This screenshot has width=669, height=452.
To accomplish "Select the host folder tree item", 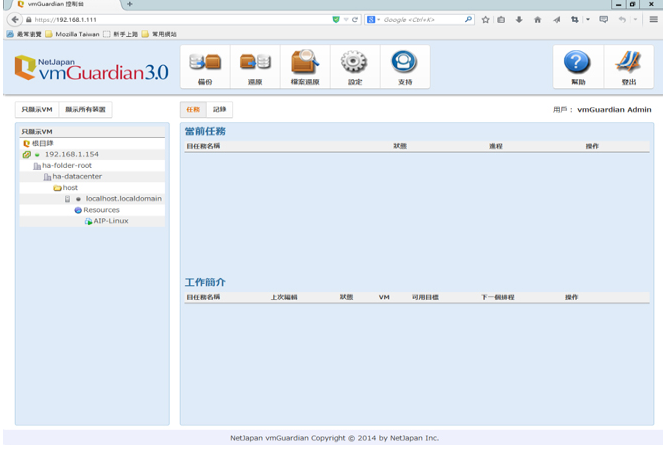I will click(x=70, y=188).
